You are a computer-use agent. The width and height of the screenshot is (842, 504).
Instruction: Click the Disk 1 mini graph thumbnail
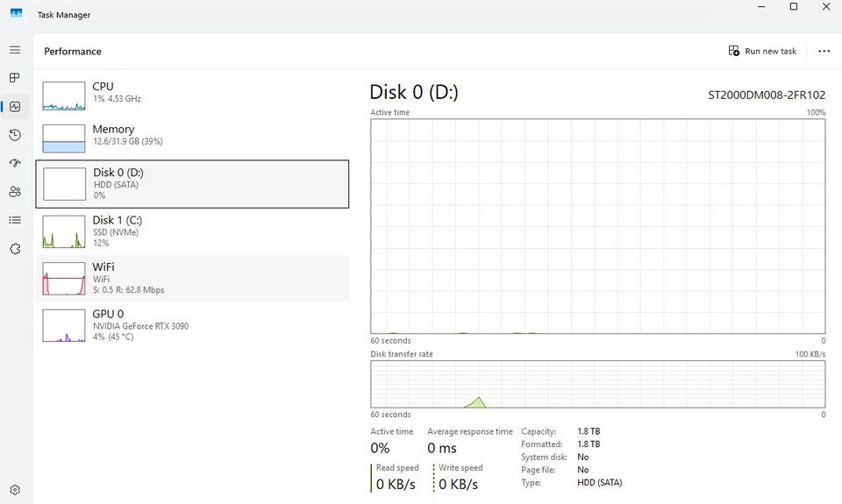[x=64, y=231]
